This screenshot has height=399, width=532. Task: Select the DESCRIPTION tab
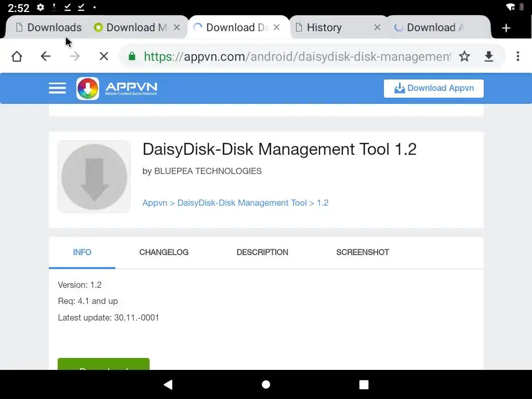pos(262,252)
